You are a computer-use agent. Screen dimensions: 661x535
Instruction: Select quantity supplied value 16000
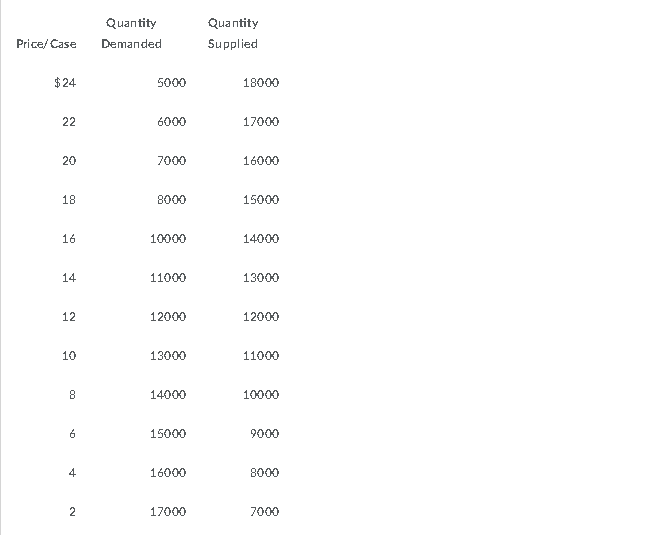[x=261, y=161]
